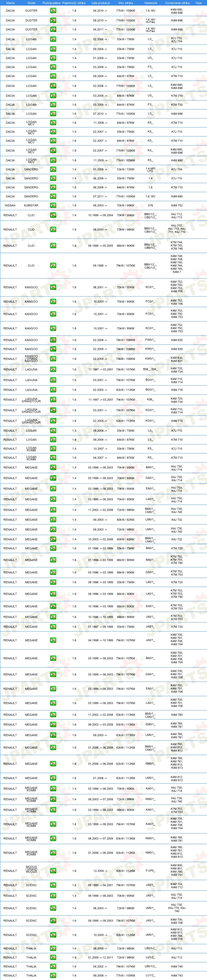The width and height of the screenshot is (207, 980).
Task: Click fuel icon for Clio 79kW / 107KM row
Action: (53, 266)
